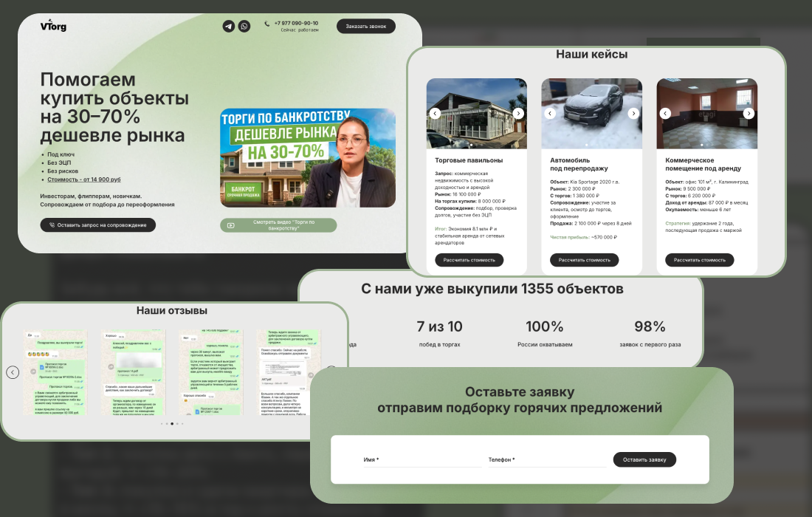Submit the form with "Оставить заявку"
812x517 pixels.
coord(644,459)
